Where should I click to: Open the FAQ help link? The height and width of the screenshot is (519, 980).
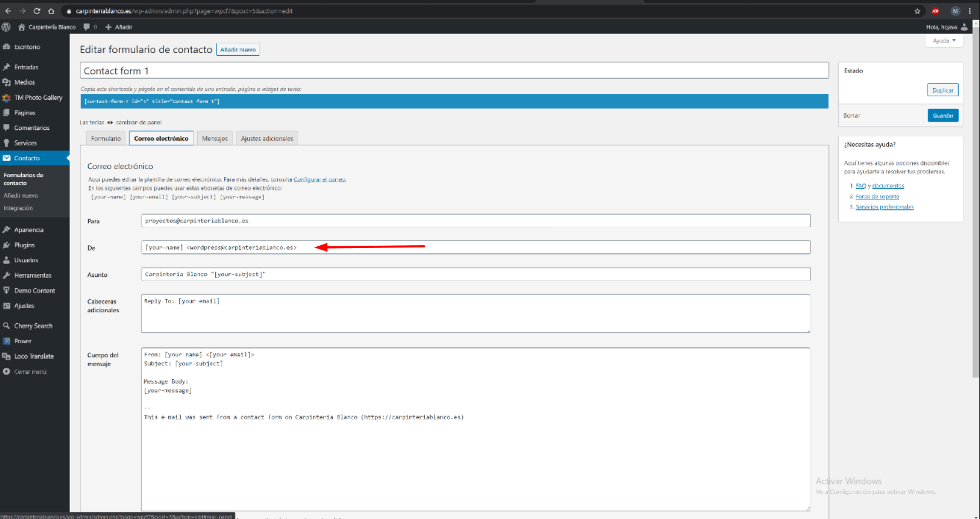(861, 186)
